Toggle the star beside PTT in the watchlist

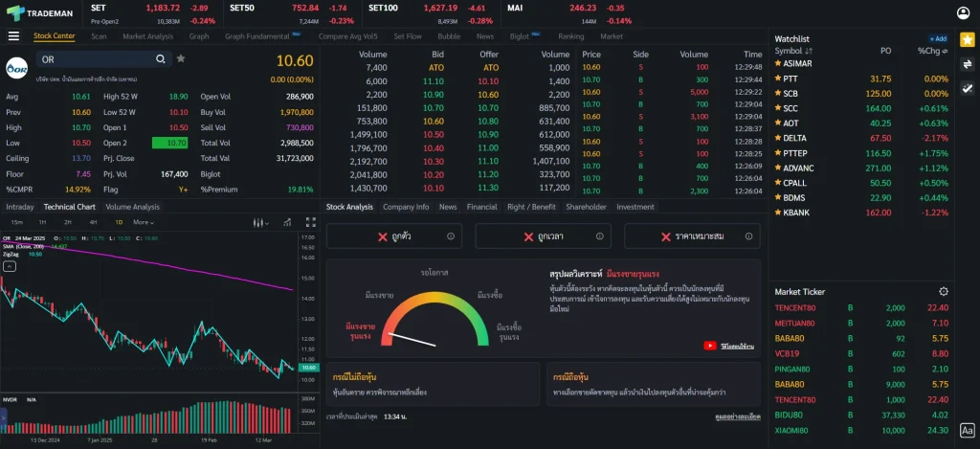[777, 79]
